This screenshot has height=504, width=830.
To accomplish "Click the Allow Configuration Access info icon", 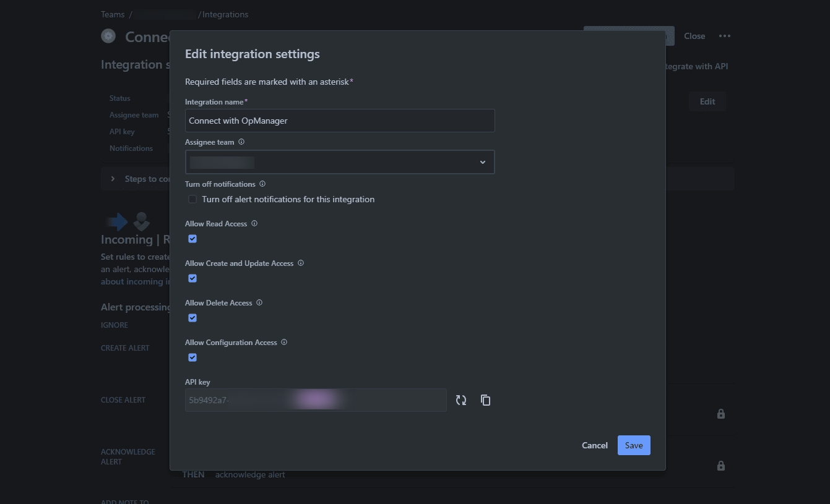I will point(283,342).
